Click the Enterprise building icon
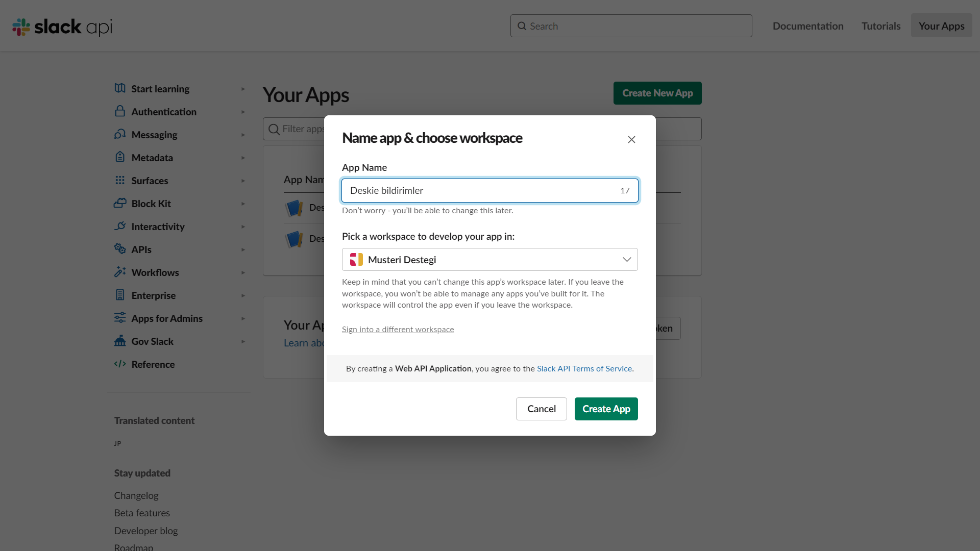This screenshot has height=551, width=980. tap(120, 295)
